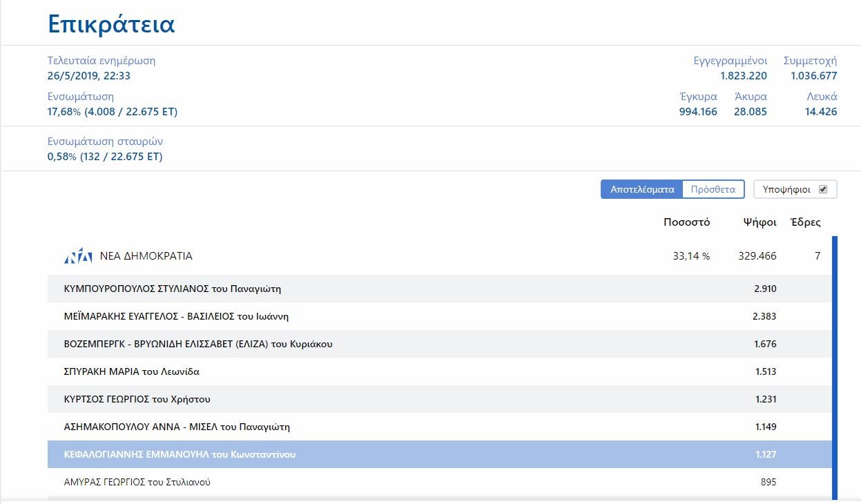
Task: Select candidate ΚΥΜΠΟΥΡΟΠΟΥΛΟΣ ΣΤΥΛΙΑΝΟΣ row
Action: (x=172, y=289)
